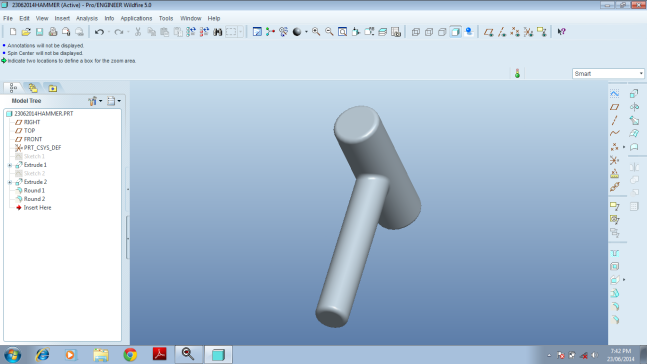
Task: Open the Applications menu
Action: 136,18
